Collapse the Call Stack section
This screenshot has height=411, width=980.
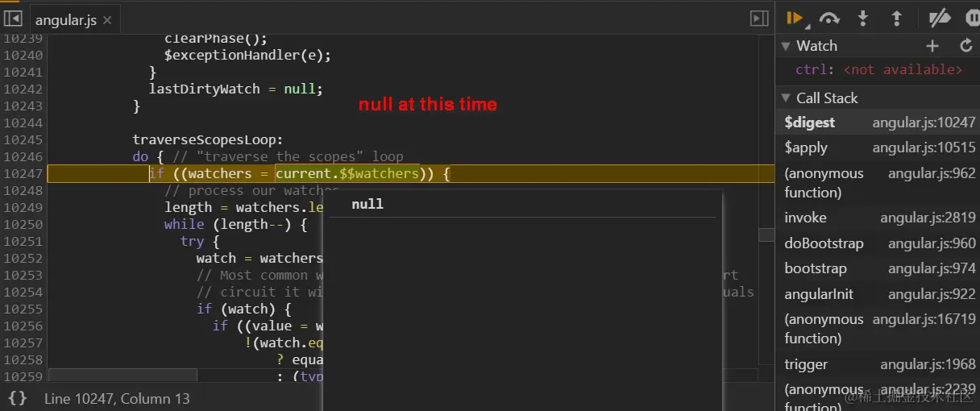pos(786,98)
